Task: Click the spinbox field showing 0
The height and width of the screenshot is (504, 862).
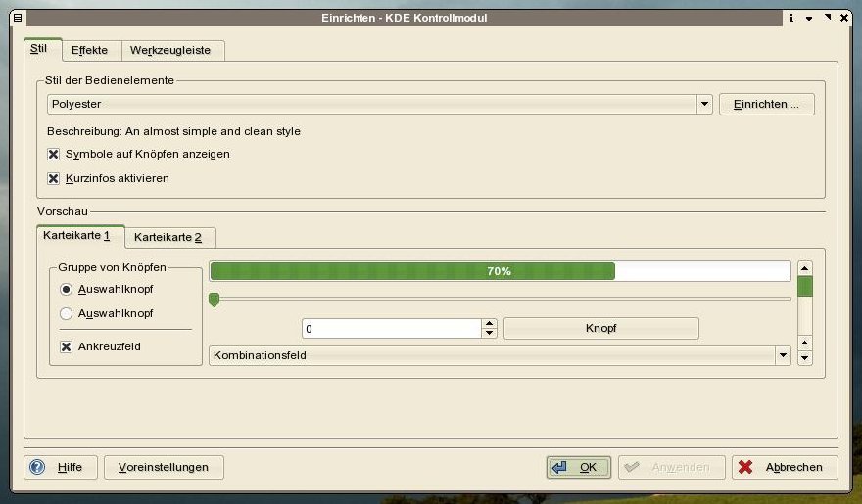Action: pyautogui.click(x=392, y=329)
